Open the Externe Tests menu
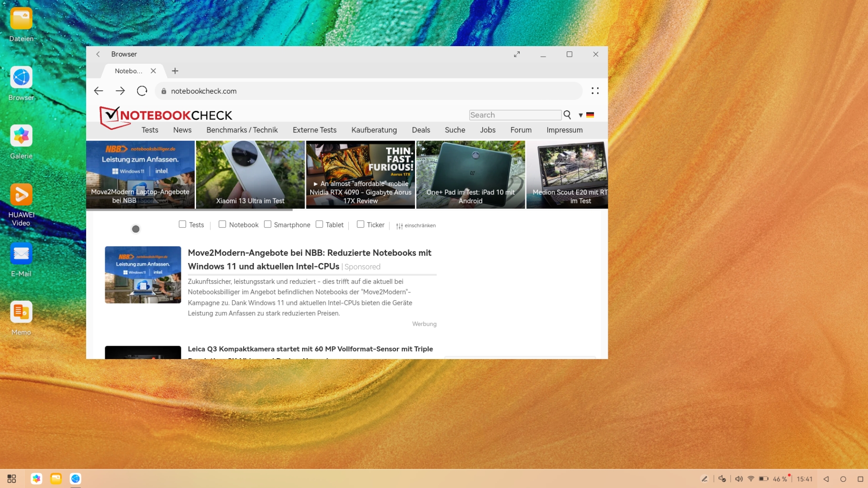 [315, 130]
